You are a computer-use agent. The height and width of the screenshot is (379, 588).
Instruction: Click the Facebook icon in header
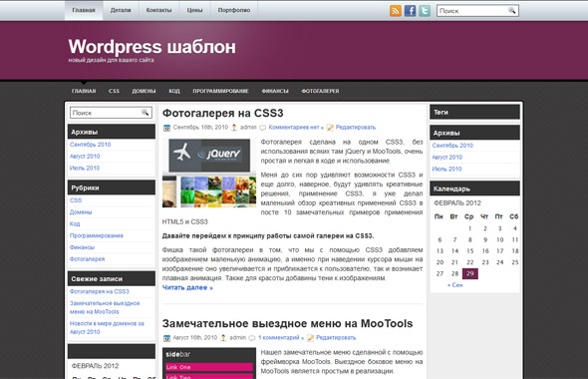[410, 11]
